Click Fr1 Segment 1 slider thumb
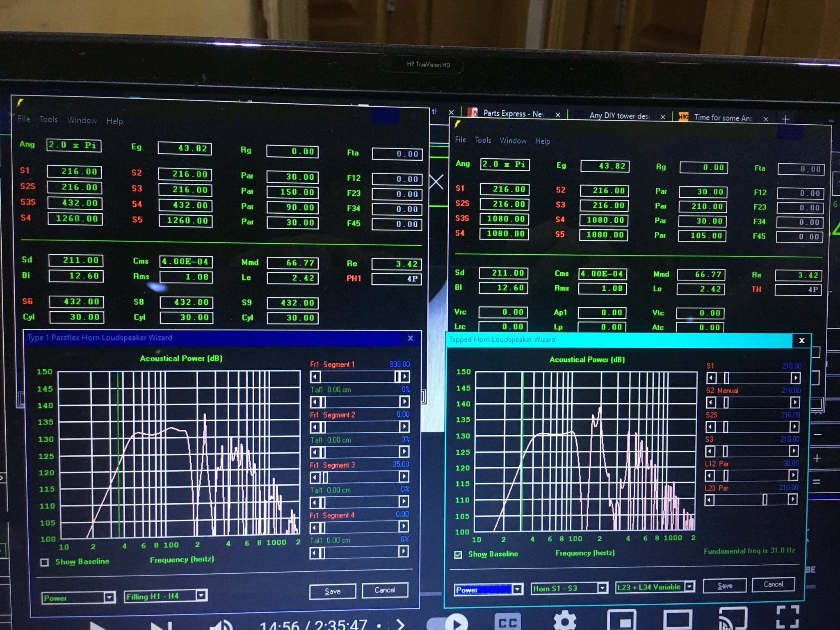 tap(397, 376)
